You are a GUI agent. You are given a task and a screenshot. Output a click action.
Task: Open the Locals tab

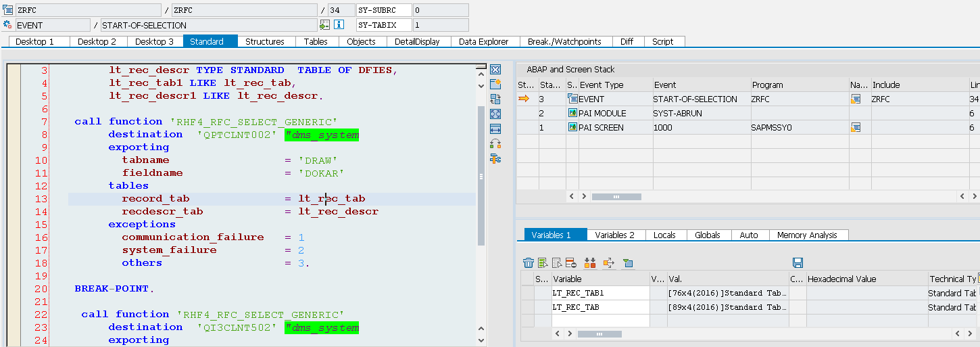pos(664,235)
